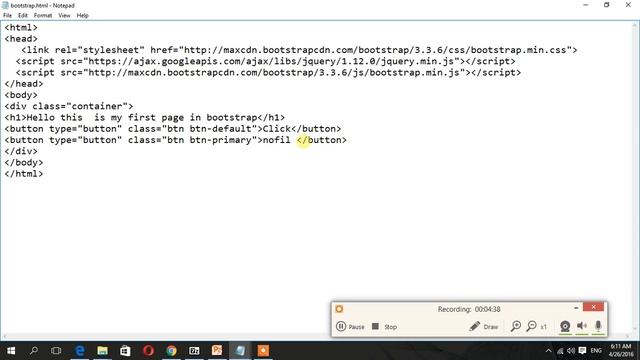Screen dimensions: 640x360
Task: Open the Windows Start menu
Action: coord(11,351)
